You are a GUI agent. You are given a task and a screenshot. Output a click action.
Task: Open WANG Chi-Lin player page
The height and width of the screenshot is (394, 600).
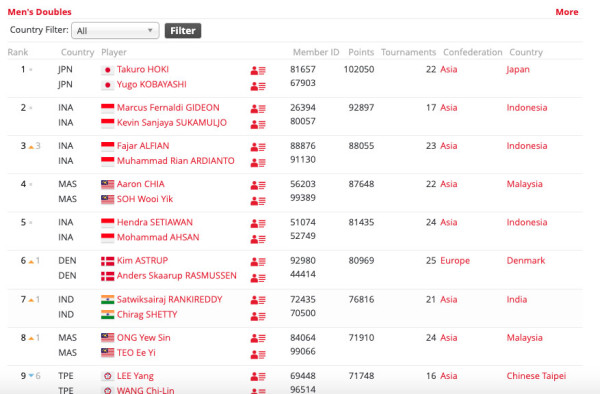[145, 390]
